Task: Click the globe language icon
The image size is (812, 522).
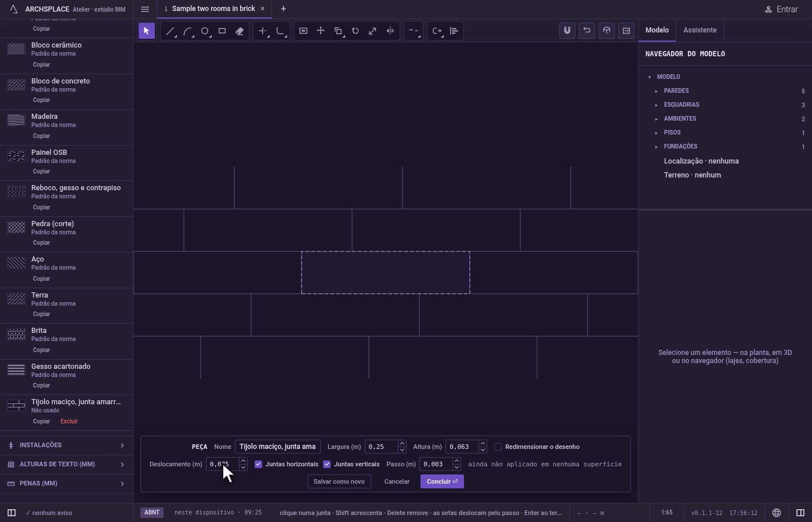Action: [x=777, y=513]
